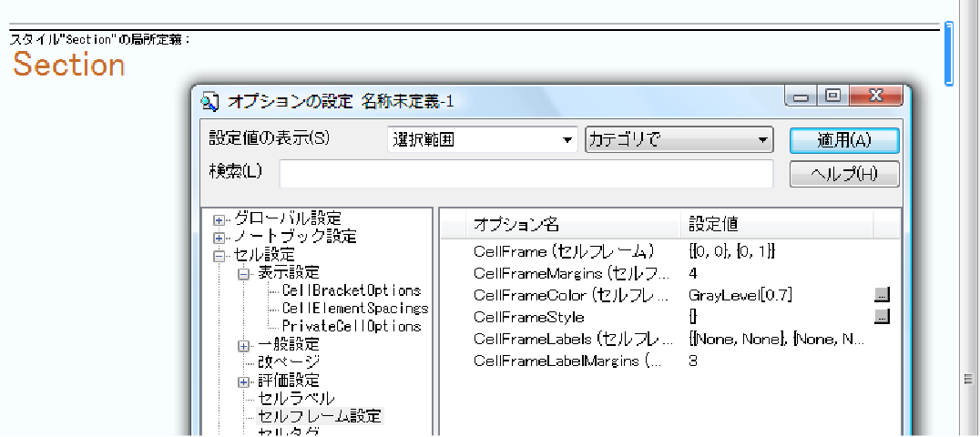Edit the GrayLevel[0.7] value
Screen dimensions: 980x437
click(740, 295)
